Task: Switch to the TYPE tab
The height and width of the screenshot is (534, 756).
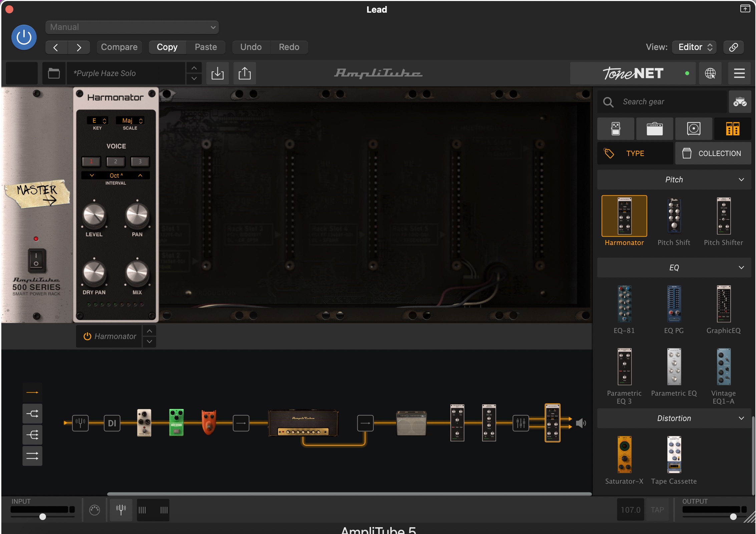Action: 635,153
